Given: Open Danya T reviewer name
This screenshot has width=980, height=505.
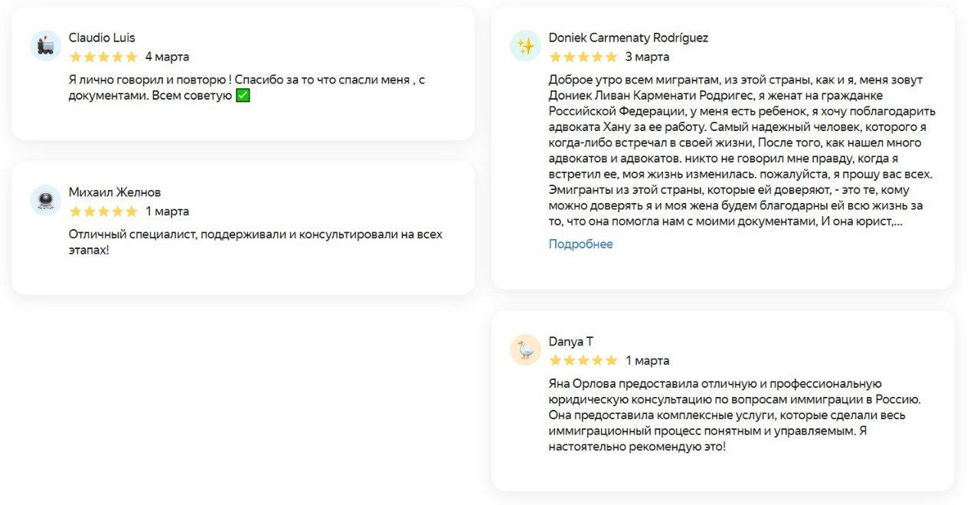Looking at the screenshot, I should (x=570, y=341).
